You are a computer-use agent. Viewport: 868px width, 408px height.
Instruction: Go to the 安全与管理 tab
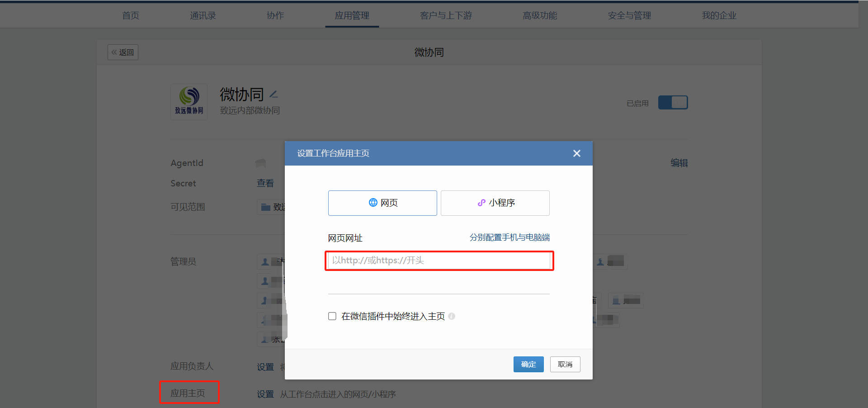tap(629, 15)
